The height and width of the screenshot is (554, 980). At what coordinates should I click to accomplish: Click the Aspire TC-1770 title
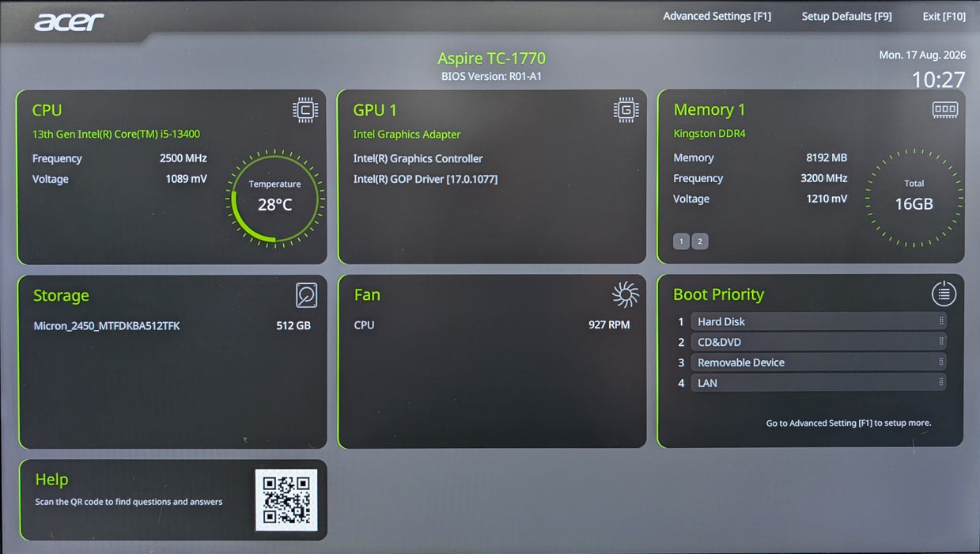pyautogui.click(x=491, y=58)
